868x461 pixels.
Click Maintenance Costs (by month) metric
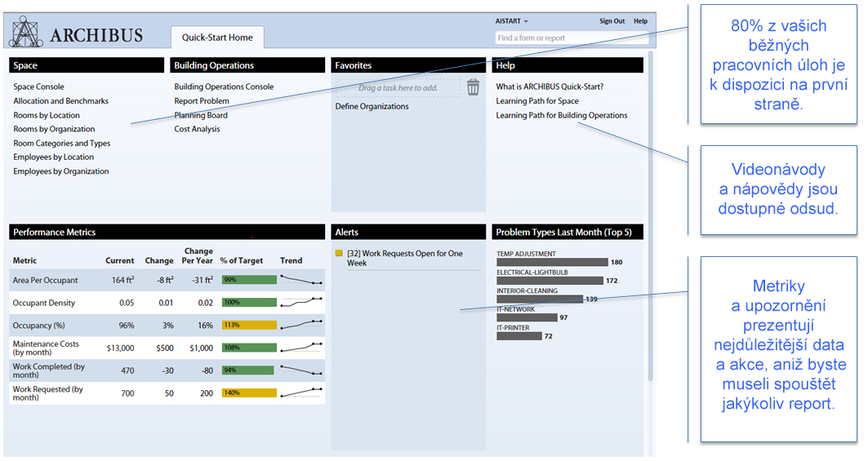[x=46, y=348]
